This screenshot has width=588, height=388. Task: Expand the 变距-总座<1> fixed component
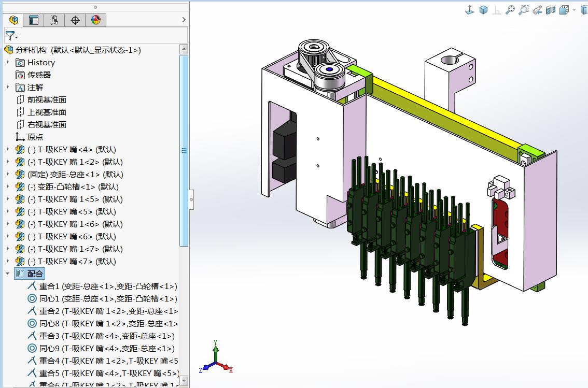[x=8, y=174]
